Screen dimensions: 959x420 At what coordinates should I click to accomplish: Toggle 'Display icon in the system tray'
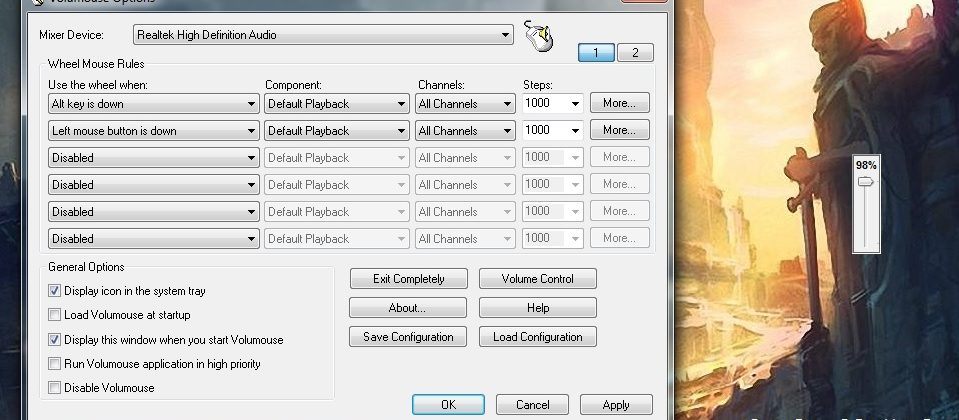click(x=55, y=291)
